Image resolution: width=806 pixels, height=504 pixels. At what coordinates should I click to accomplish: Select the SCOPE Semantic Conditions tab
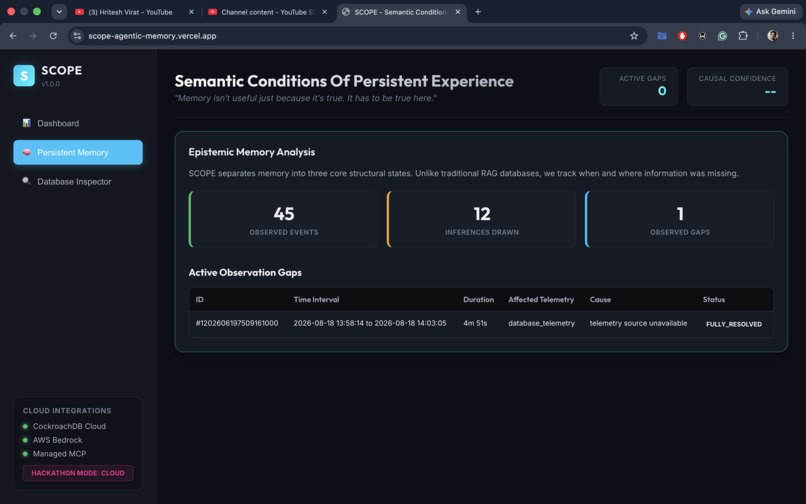click(x=401, y=12)
